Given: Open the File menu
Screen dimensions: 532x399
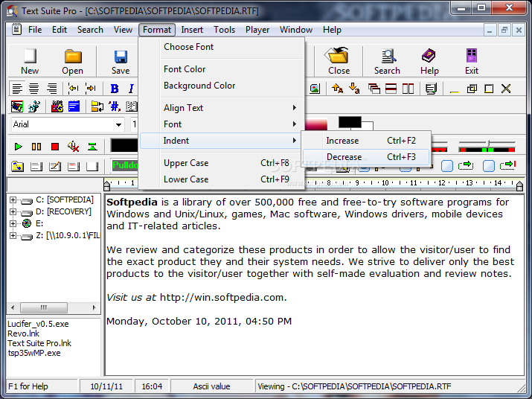Looking at the screenshot, I should tap(35, 30).
